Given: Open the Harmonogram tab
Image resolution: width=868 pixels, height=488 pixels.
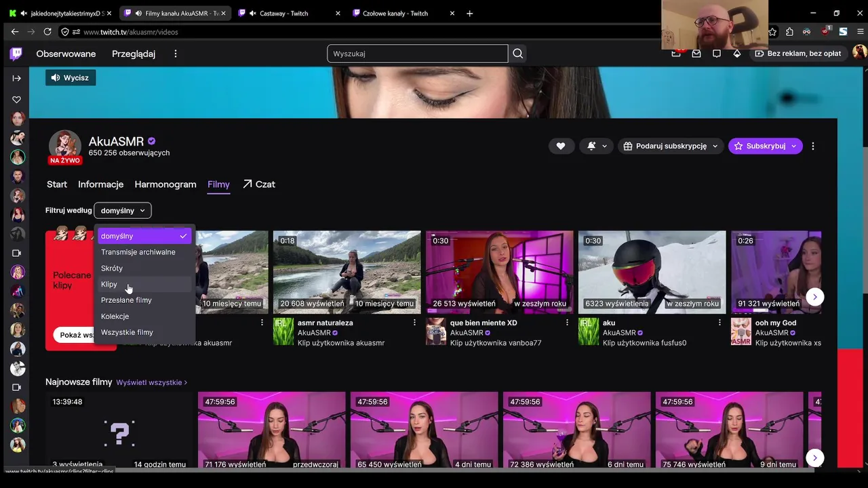Looking at the screenshot, I should pyautogui.click(x=165, y=184).
